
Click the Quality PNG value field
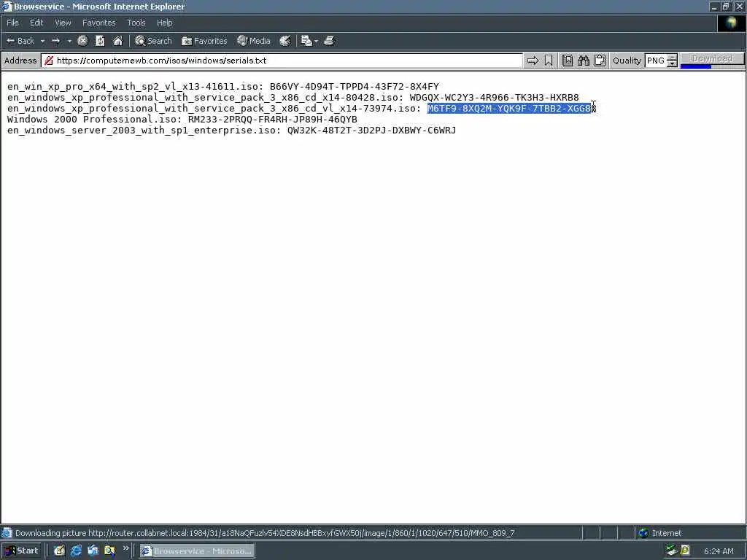coord(656,61)
